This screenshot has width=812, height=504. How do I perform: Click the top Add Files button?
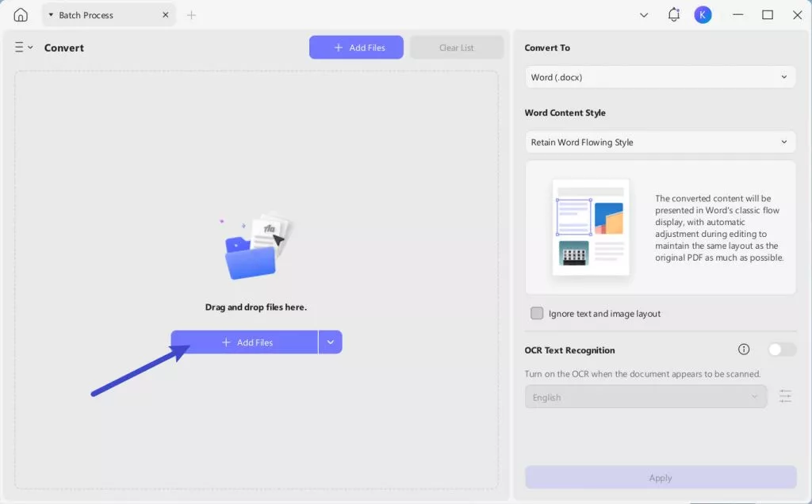click(356, 48)
